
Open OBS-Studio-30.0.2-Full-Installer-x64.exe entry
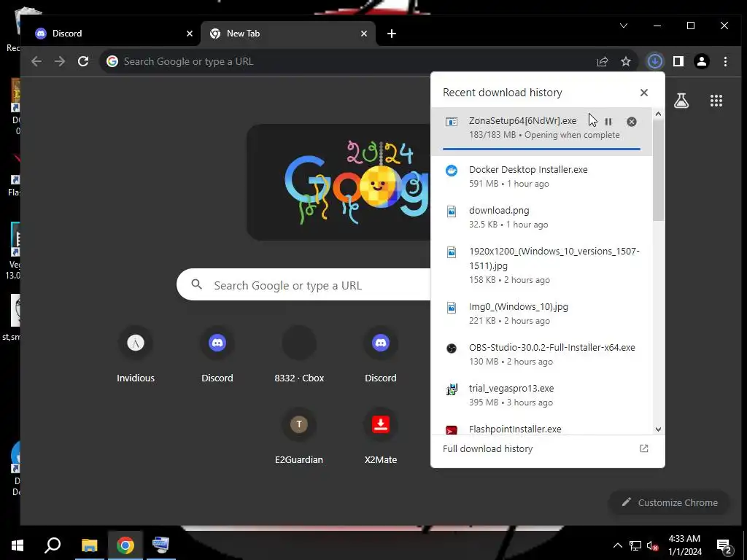541,354
